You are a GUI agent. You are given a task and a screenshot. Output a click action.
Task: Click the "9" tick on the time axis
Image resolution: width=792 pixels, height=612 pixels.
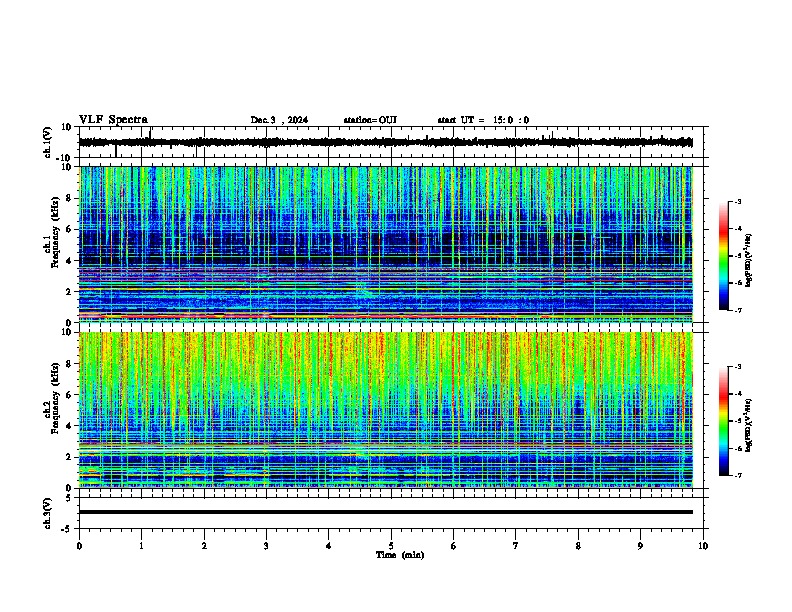(640, 546)
